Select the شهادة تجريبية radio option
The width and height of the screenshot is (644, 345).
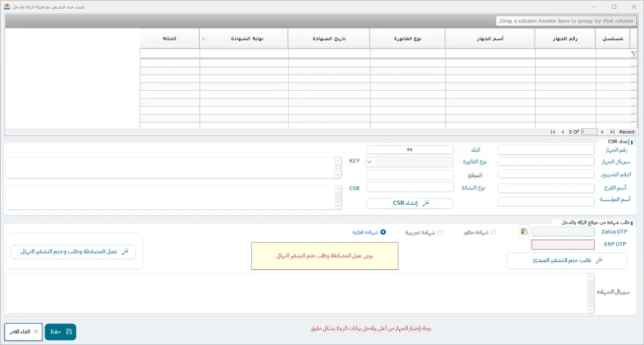pyautogui.click(x=440, y=232)
